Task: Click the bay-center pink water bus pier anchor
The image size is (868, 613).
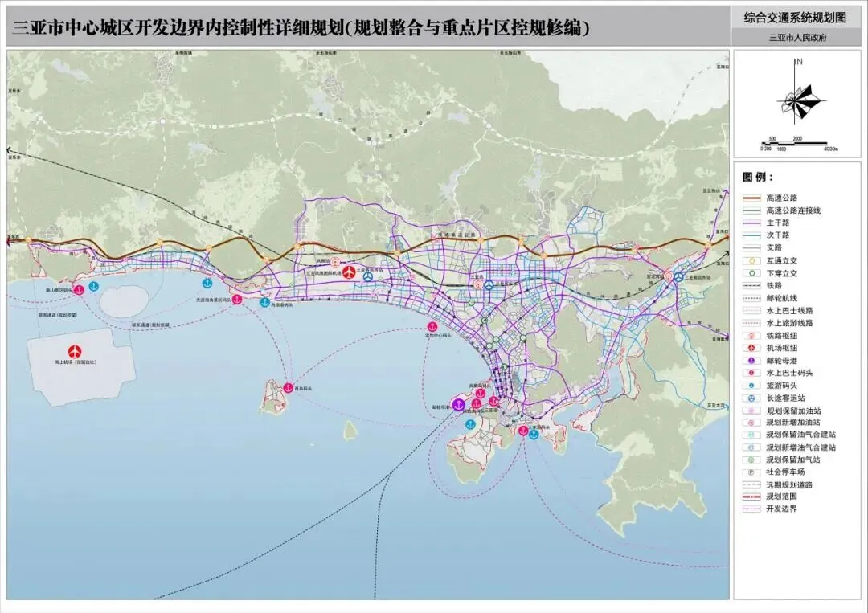Action: 432,327
